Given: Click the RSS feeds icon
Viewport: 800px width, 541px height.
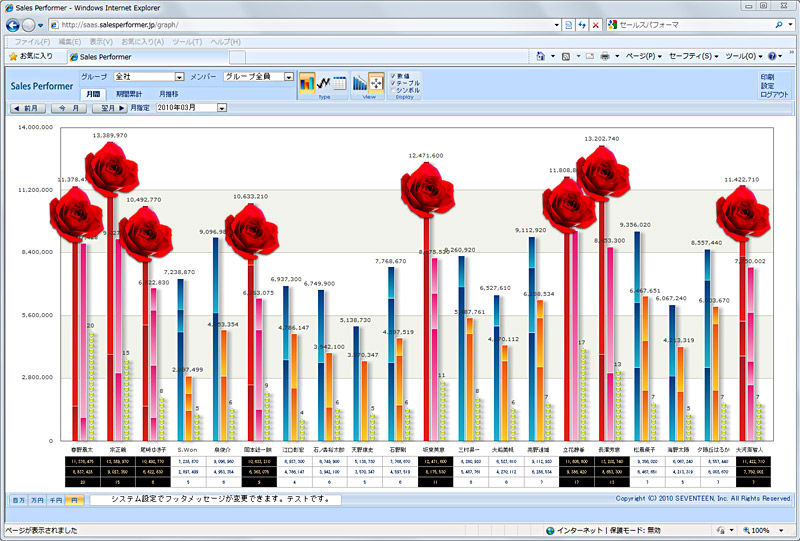Looking at the screenshot, I should coord(566,56).
